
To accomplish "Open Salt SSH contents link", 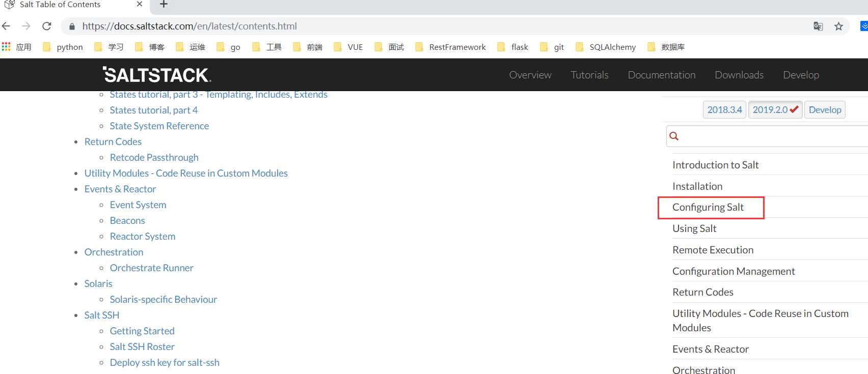I will pos(101,315).
